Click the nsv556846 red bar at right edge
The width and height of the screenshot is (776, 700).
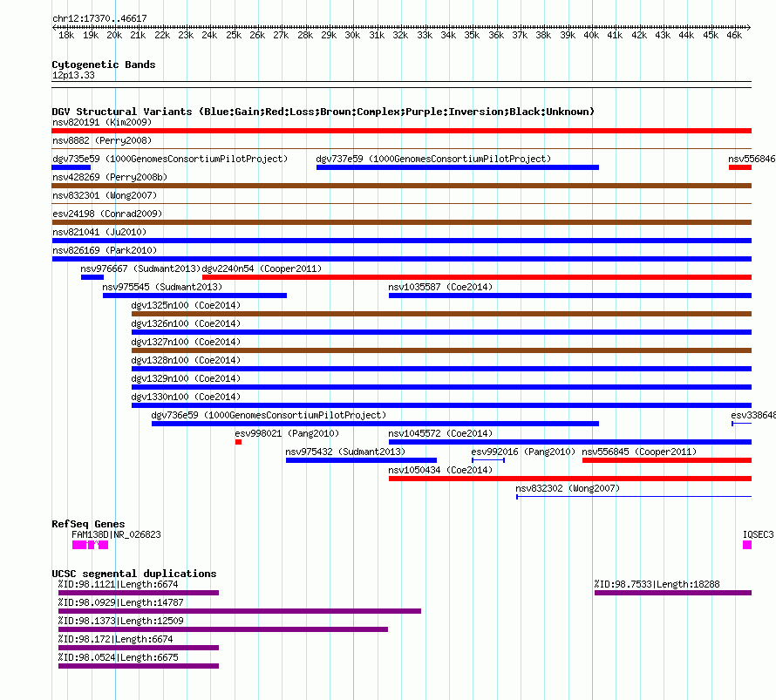[x=740, y=167]
